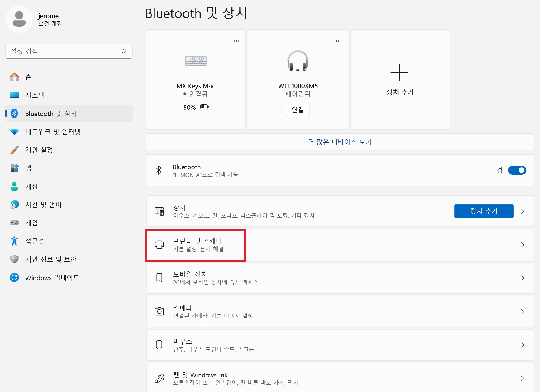Expand the 장치 row chevron

[x=523, y=211]
